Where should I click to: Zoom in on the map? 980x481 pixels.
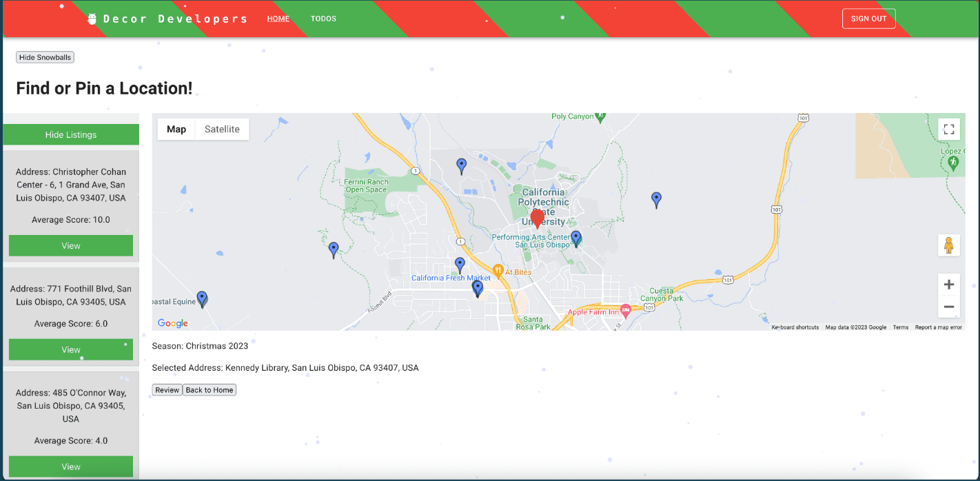(x=948, y=285)
